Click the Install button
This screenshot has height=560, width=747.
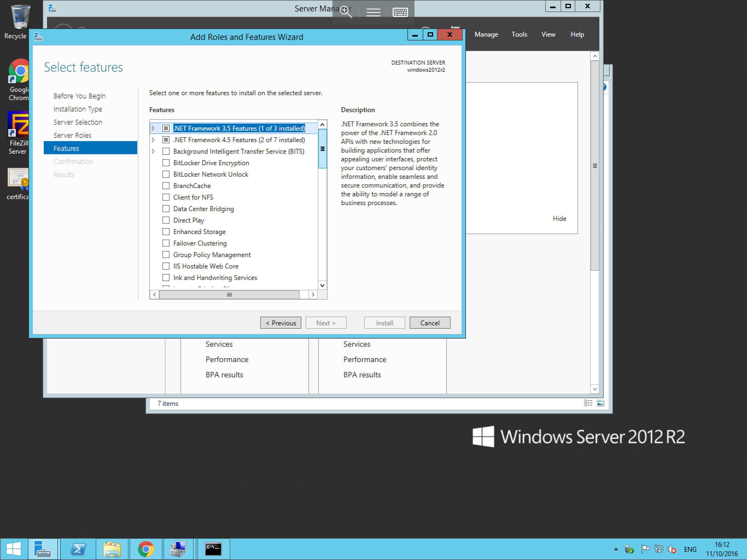coord(384,322)
